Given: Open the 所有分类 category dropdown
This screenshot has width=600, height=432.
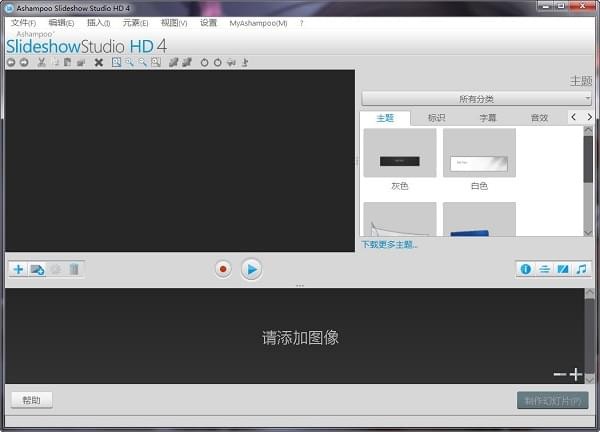Looking at the screenshot, I should pyautogui.click(x=476, y=99).
